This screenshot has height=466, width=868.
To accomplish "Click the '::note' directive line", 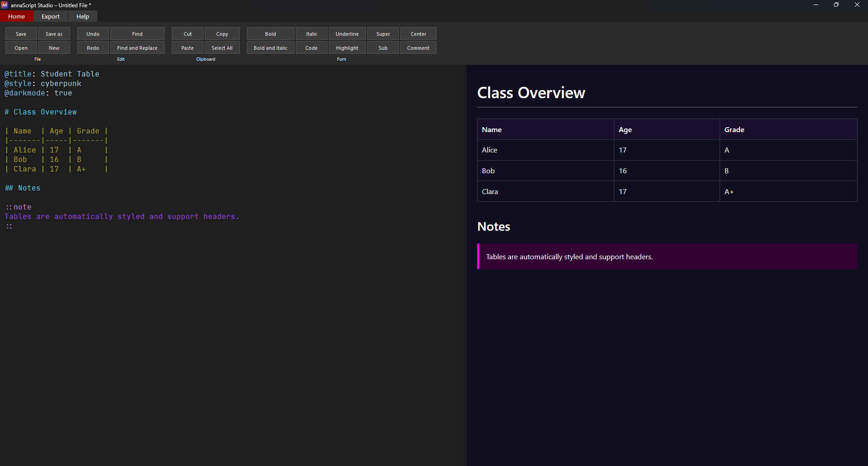I will pos(18,207).
